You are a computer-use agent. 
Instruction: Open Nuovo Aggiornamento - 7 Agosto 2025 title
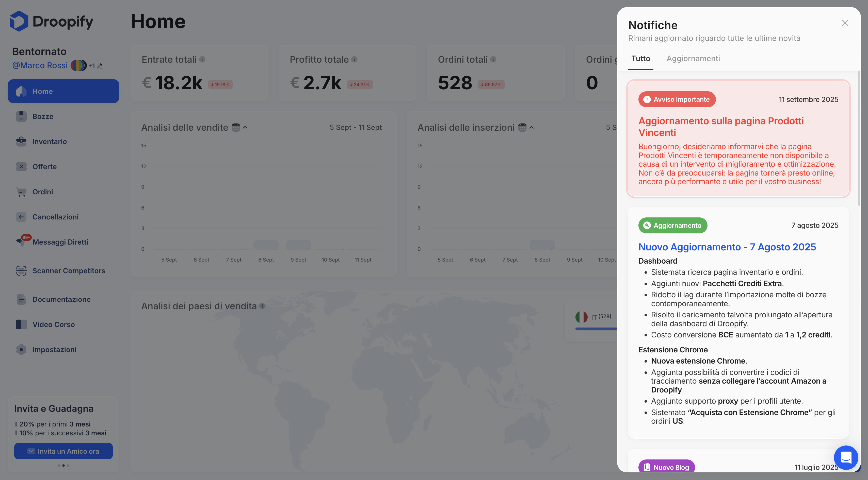[x=727, y=247]
